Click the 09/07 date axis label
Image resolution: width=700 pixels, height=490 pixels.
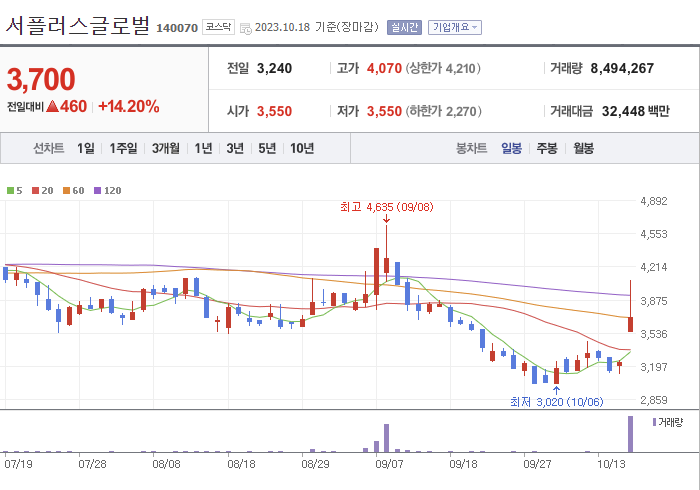coord(389,464)
